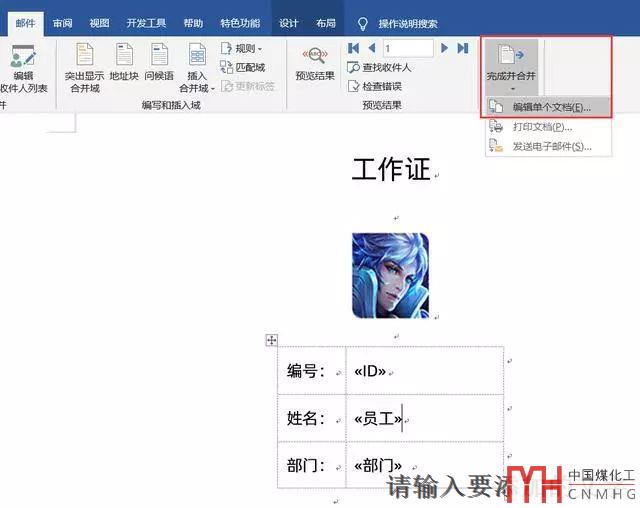
Task: Toggle 预览结果 preview
Action: tap(315, 63)
